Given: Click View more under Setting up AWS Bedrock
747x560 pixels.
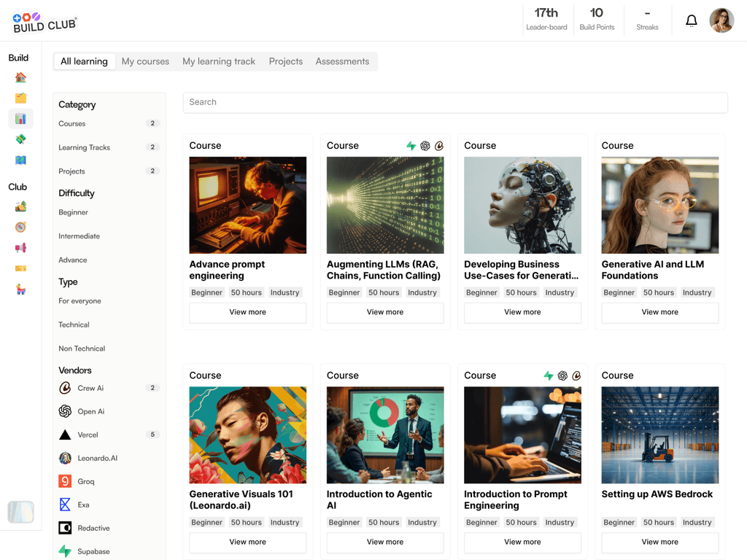Looking at the screenshot, I should click(659, 542).
